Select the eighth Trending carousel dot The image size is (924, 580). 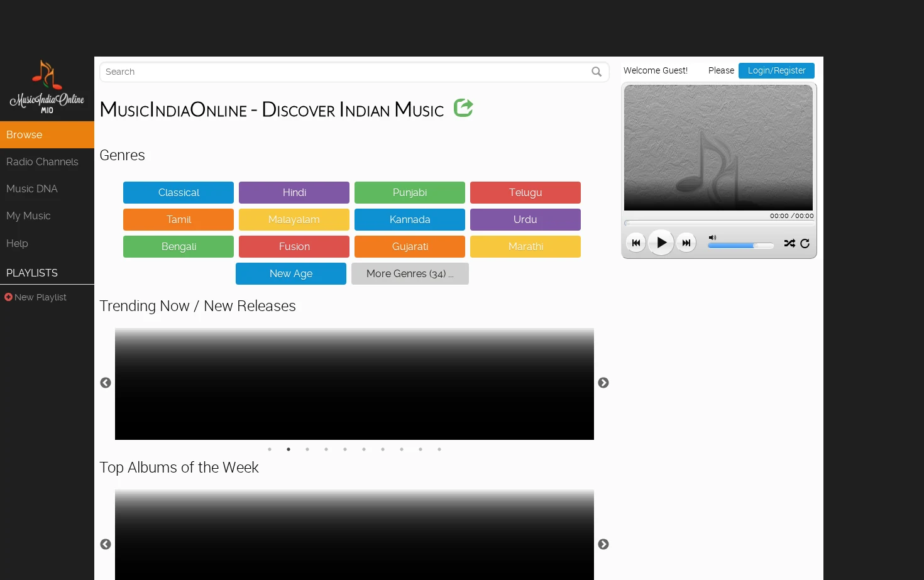tap(402, 449)
